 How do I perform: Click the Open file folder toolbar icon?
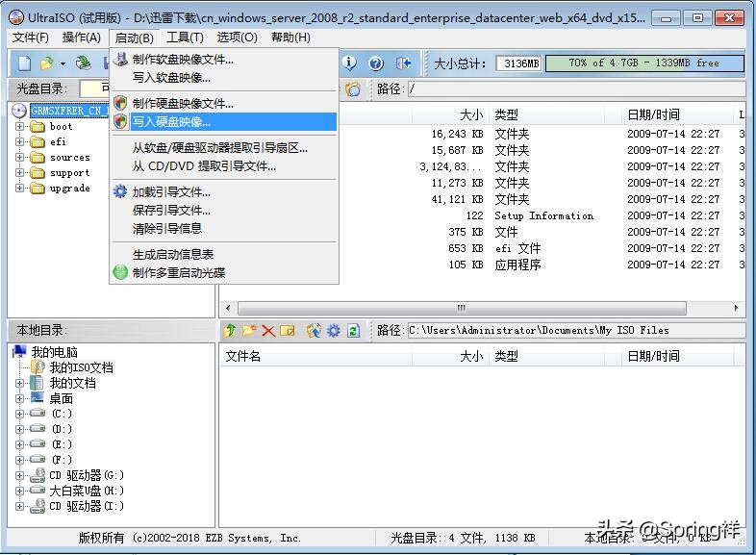pyautogui.click(x=47, y=63)
